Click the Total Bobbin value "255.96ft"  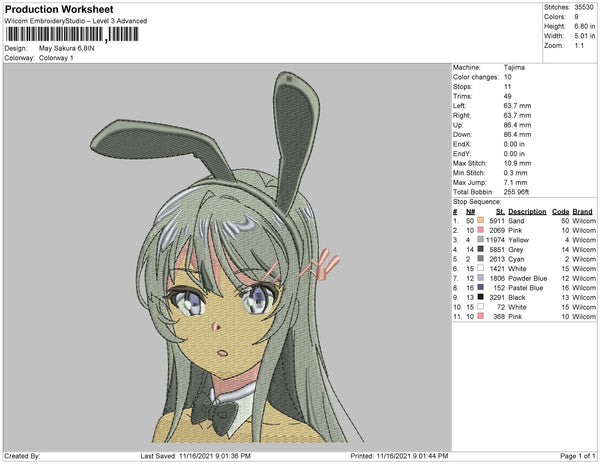[516, 192]
